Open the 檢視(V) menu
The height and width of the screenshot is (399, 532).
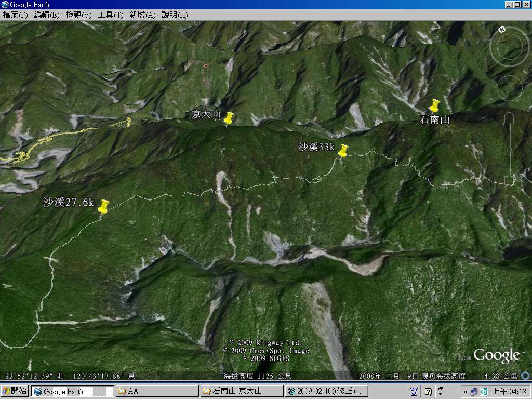78,15
